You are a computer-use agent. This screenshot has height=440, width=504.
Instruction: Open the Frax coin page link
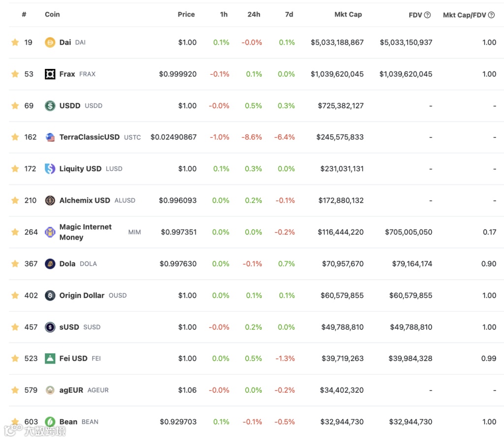pyautogui.click(x=67, y=74)
